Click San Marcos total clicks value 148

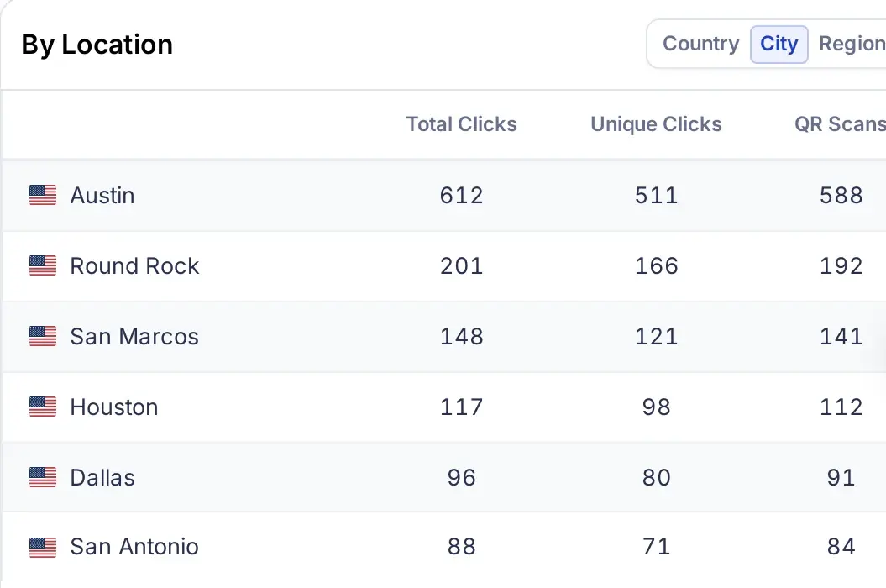tap(462, 337)
